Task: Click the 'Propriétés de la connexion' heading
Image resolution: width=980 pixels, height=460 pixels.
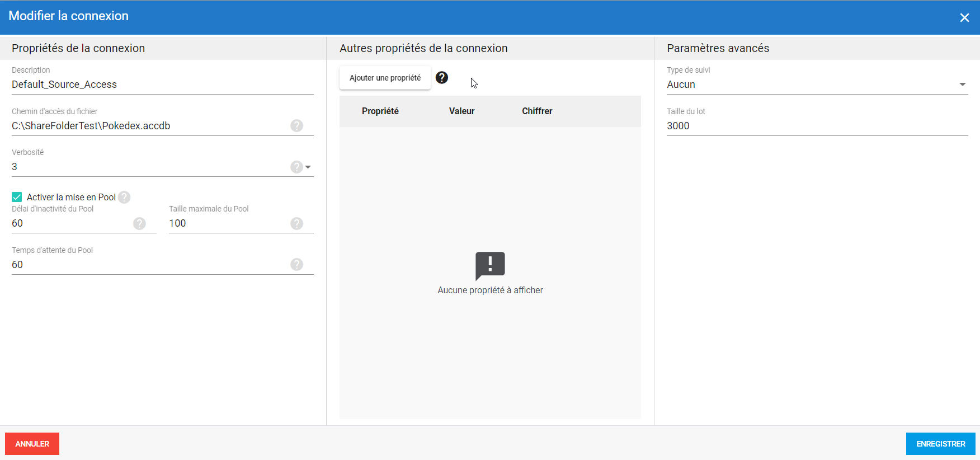Action: click(78, 48)
